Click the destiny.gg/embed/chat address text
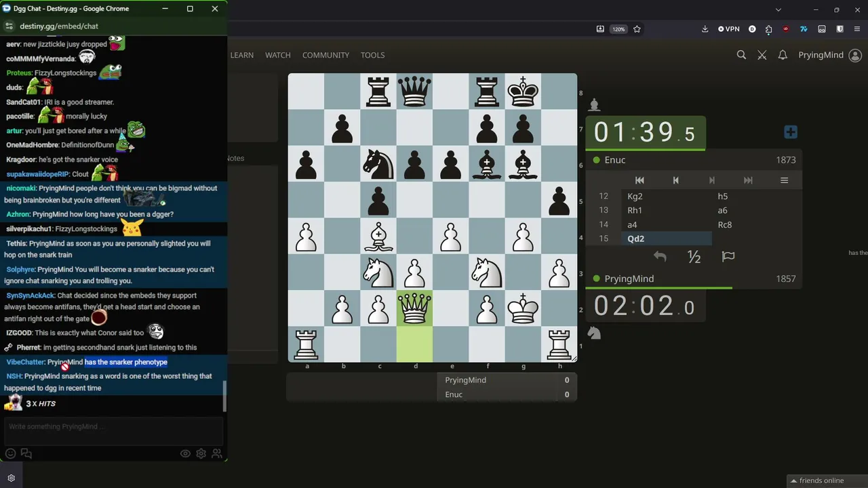This screenshot has height=488, width=868. pos(59,26)
